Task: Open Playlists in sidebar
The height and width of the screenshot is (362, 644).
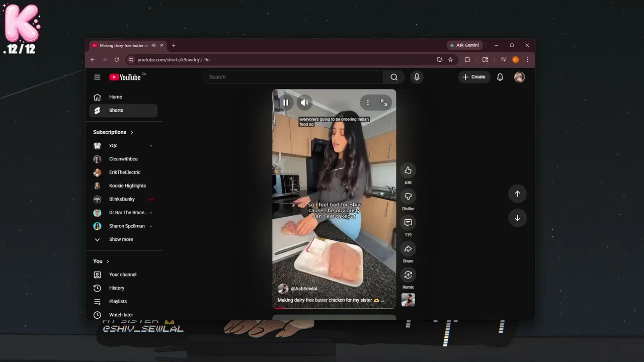Action: point(123,301)
